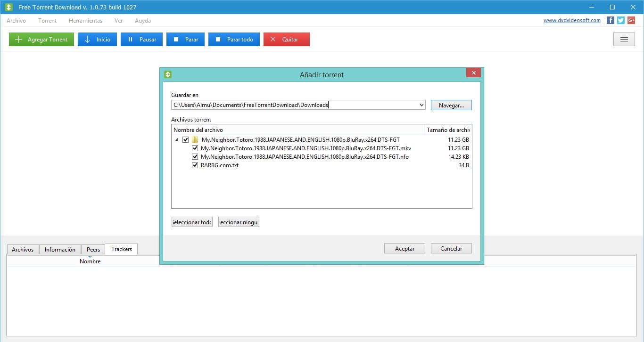Open the Guardar en path dropdown
Viewport: 644px width, 342px height.
421,105
